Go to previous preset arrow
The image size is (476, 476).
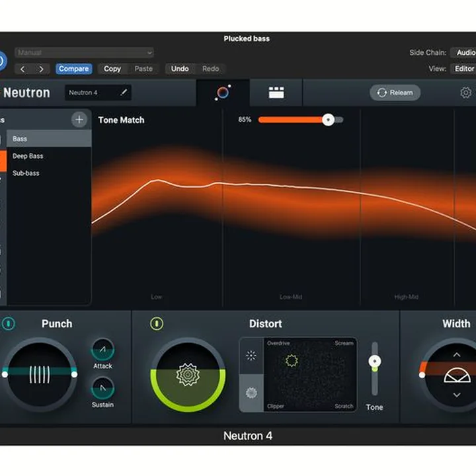pos(22,69)
